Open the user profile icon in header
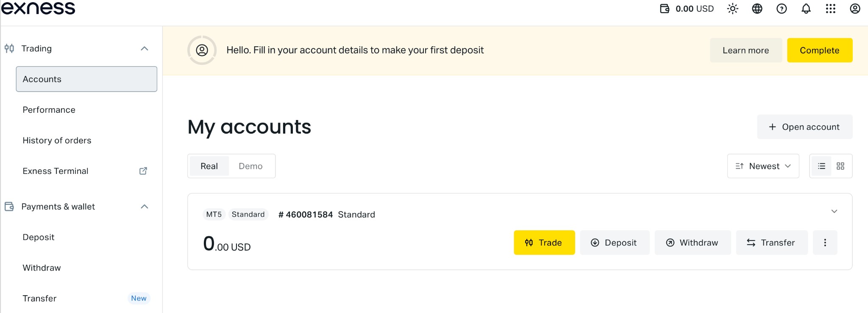This screenshot has height=313, width=868. click(x=855, y=8)
